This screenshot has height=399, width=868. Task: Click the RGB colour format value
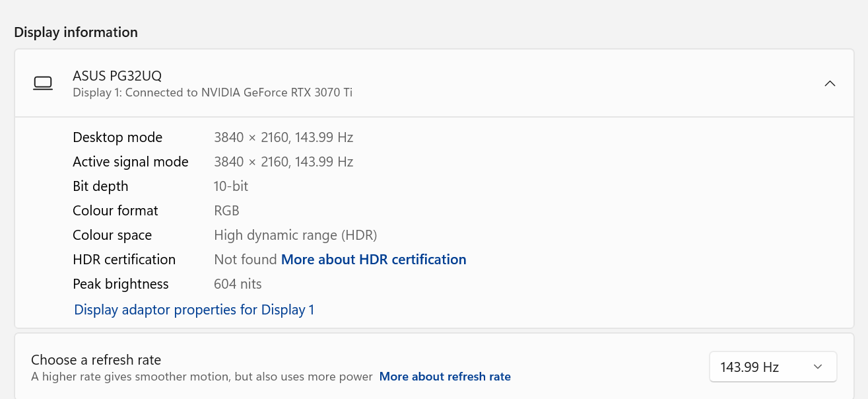[x=227, y=211]
